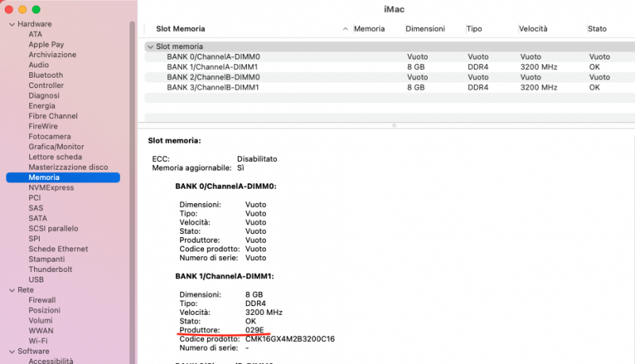Show Audio hardware details
Image resolution: width=635 pixels, height=364 pixels.
coord(38,65)
